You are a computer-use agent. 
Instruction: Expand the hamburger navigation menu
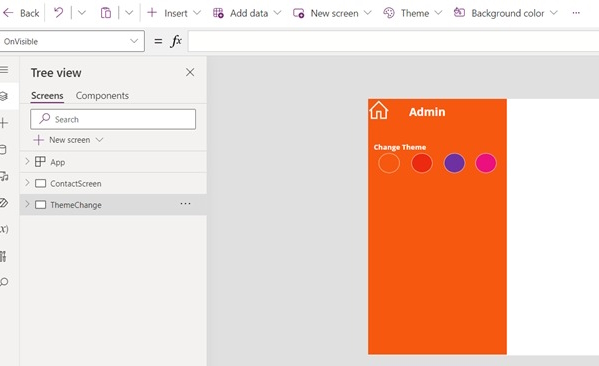coord(4,70)
